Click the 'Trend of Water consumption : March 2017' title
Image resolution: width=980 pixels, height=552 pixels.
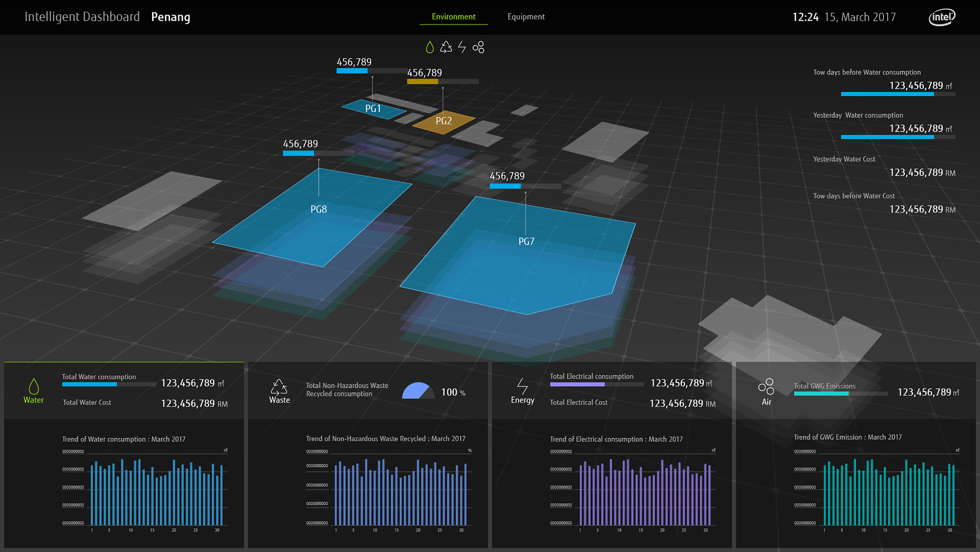point(124,439)
